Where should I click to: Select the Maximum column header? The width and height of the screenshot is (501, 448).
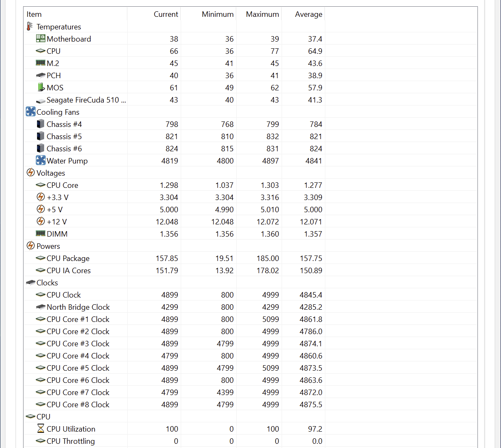tap(262, 14)
